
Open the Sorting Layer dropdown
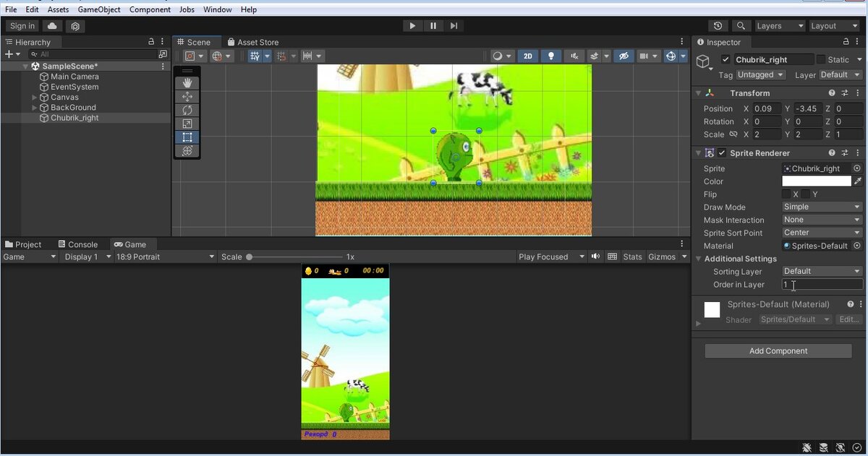[x=822, y=271]
